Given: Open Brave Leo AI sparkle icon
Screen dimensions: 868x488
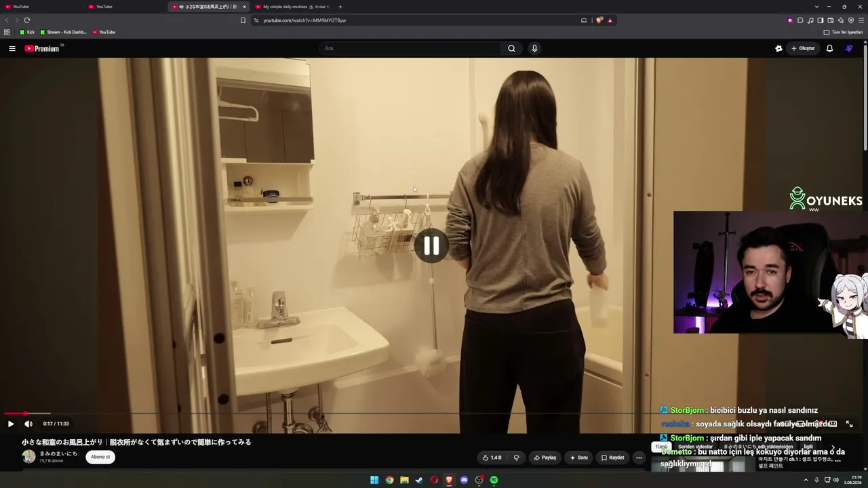Looking at the screenshot, I should click(841, 20).
